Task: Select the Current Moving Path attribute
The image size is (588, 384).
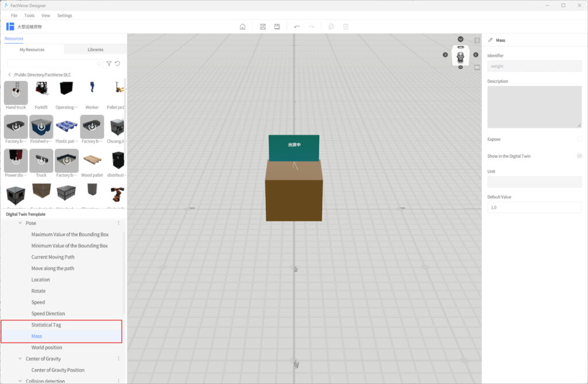Action: coord(53,257)
